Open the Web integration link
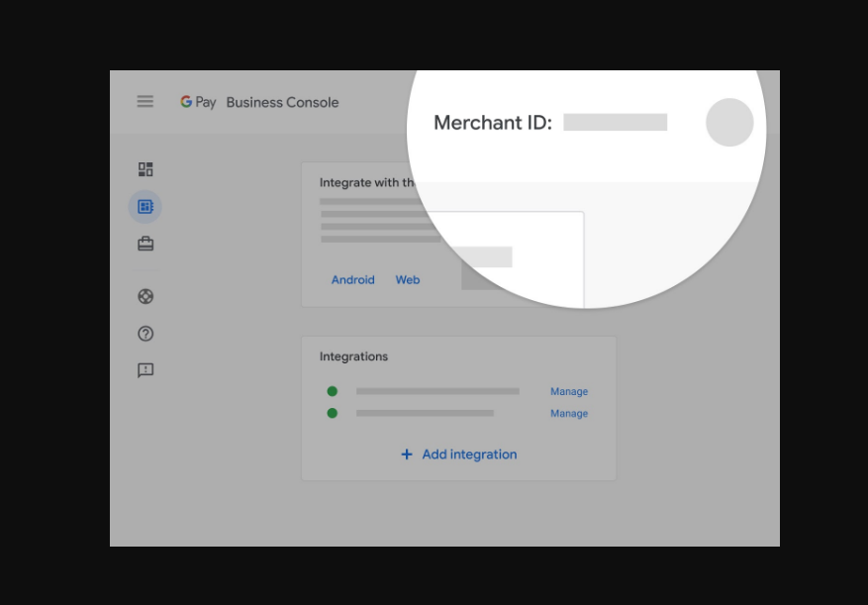This screenshot has height=605, width=868. point(408,280)
